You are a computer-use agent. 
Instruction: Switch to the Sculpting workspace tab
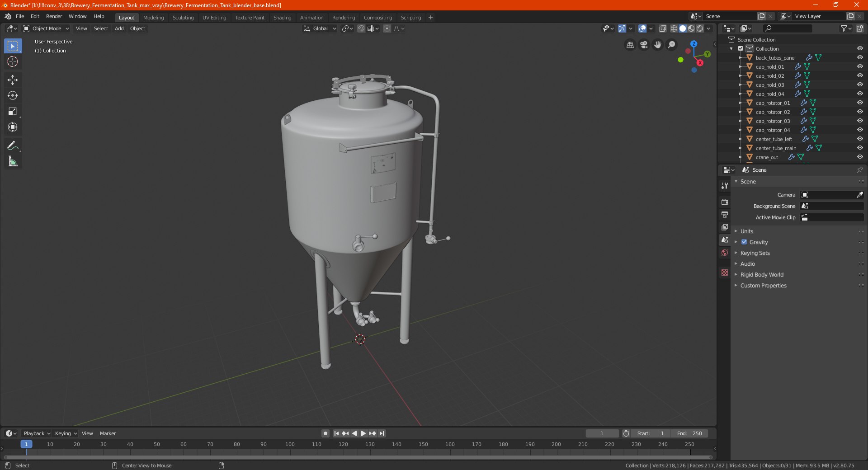(x=183, y=18)
